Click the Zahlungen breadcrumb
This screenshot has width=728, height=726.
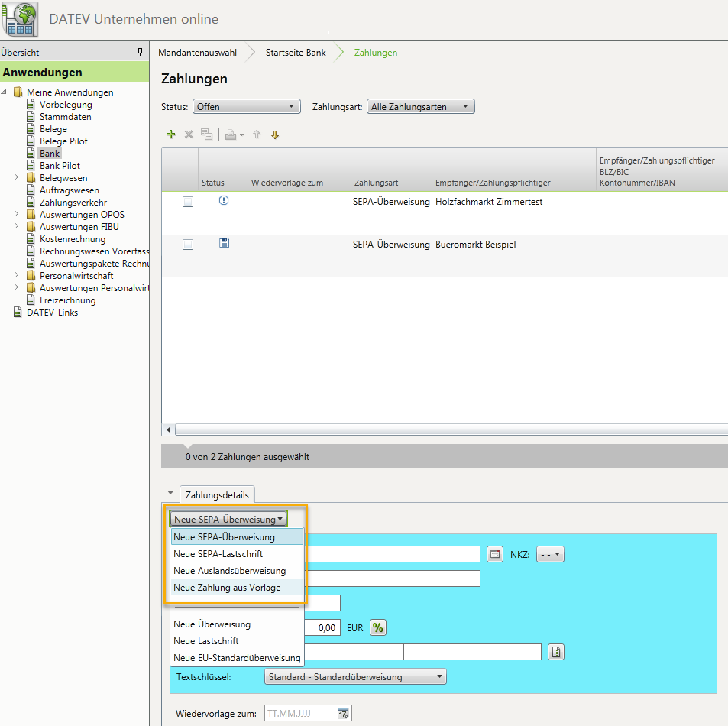[x=376, y=53]
